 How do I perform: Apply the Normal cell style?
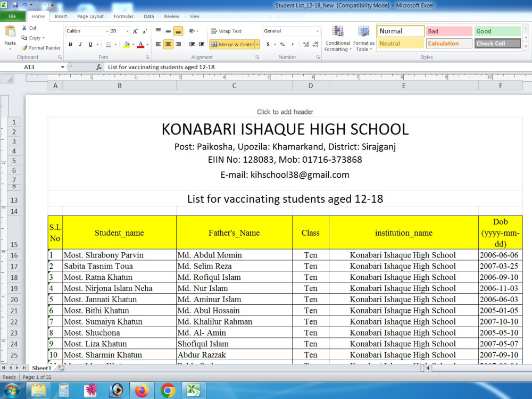click(x=401, y=31)
